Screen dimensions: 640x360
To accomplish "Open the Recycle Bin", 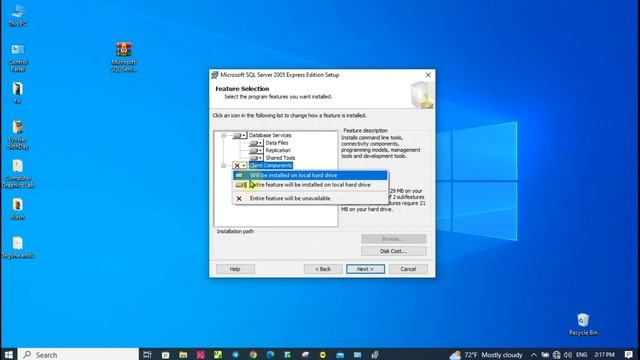I will pos(583,324).
